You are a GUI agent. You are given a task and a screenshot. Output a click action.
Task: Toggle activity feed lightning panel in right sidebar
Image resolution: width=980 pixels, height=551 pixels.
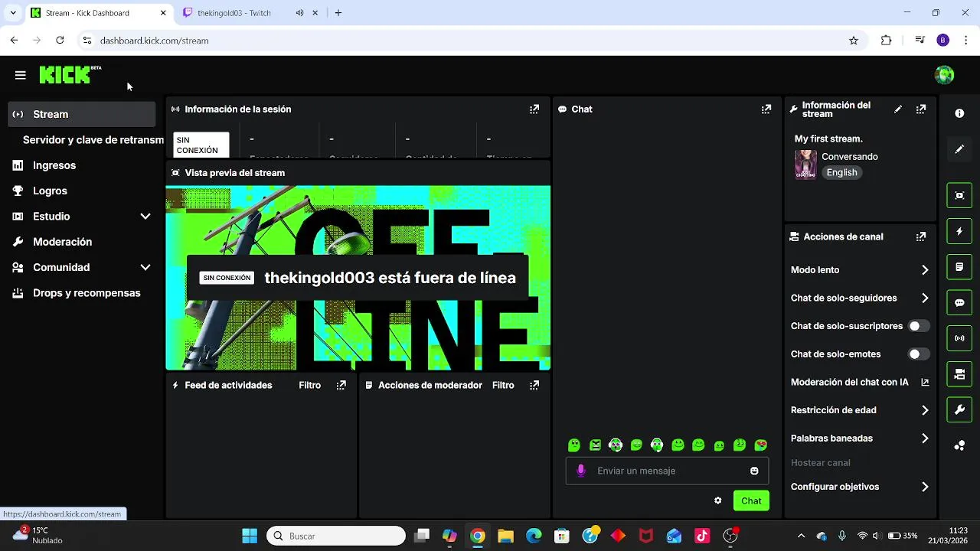point(959,231)
